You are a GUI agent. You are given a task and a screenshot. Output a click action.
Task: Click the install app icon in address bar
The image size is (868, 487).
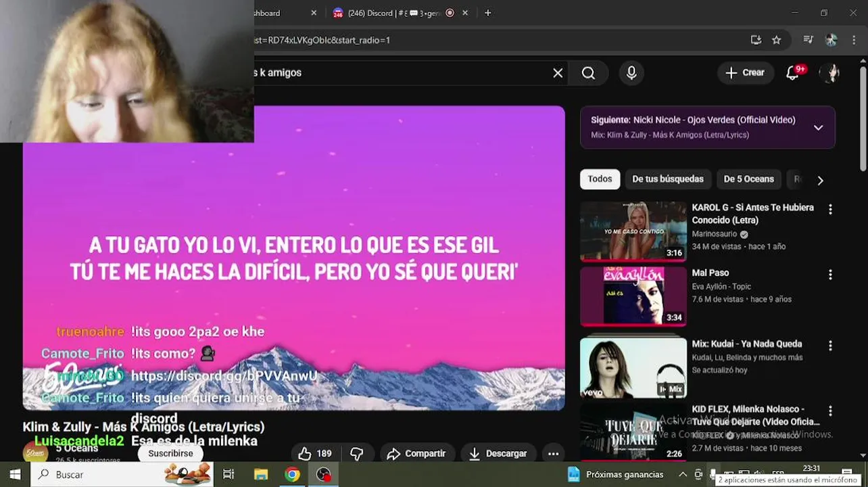(756, 40)
